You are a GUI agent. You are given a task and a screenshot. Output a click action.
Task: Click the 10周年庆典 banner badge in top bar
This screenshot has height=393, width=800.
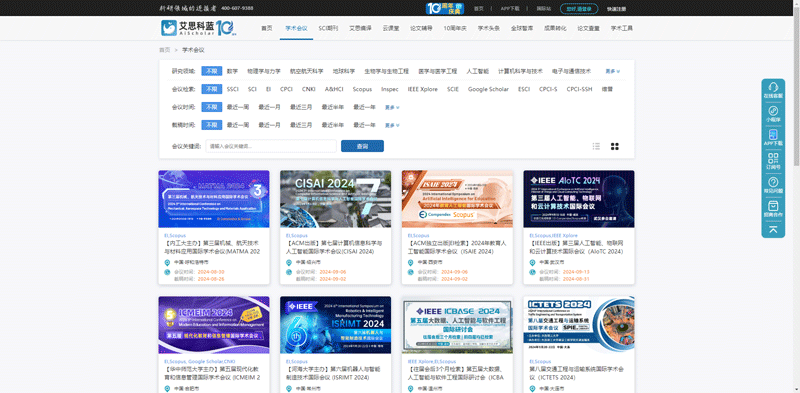(445, 8)
